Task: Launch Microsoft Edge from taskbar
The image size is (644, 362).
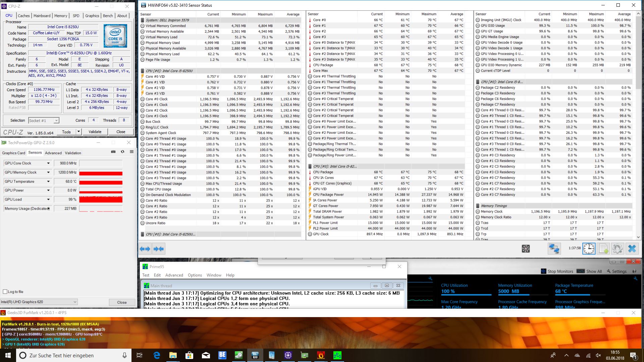Action: click(x=157, y=355)
